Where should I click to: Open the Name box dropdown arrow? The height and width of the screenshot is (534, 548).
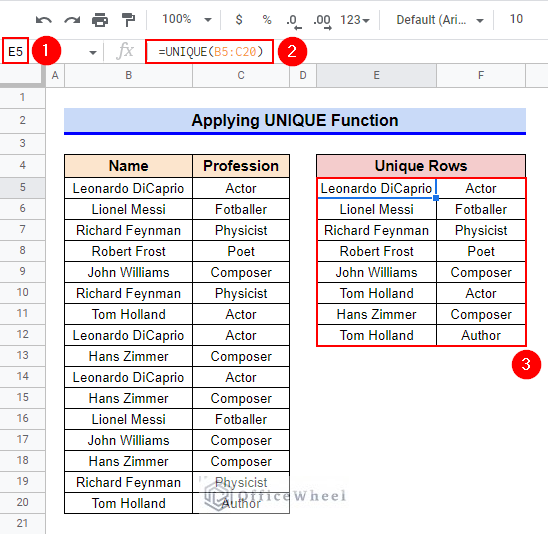[x=93, y=53]
